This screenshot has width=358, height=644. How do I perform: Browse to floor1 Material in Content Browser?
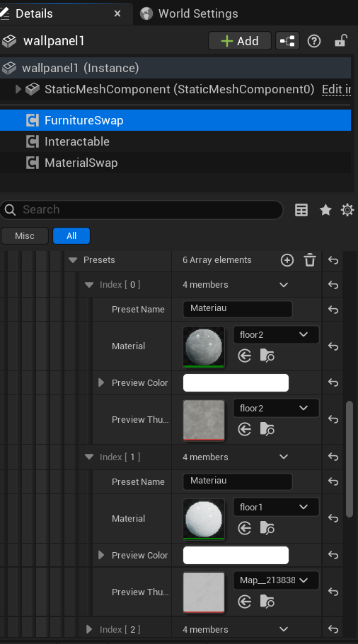pyautogui.click(x=267, y=528)
